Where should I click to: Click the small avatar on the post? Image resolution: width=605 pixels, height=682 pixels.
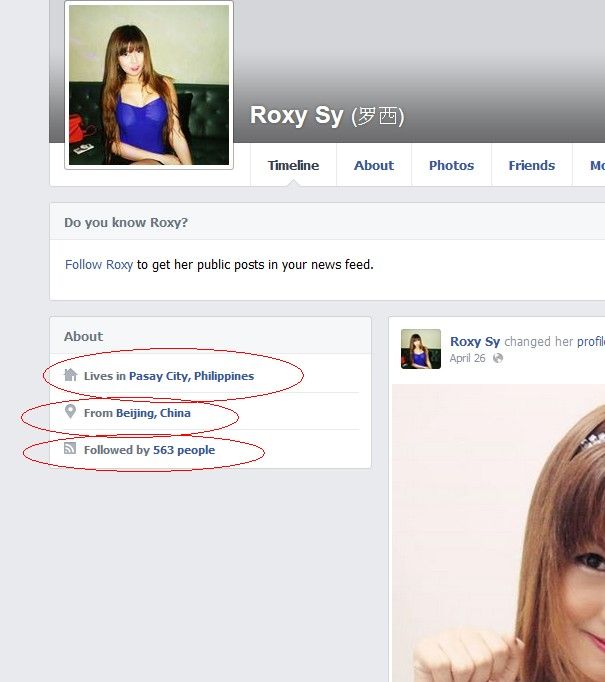pyautogui.click(x=421, y=349)
